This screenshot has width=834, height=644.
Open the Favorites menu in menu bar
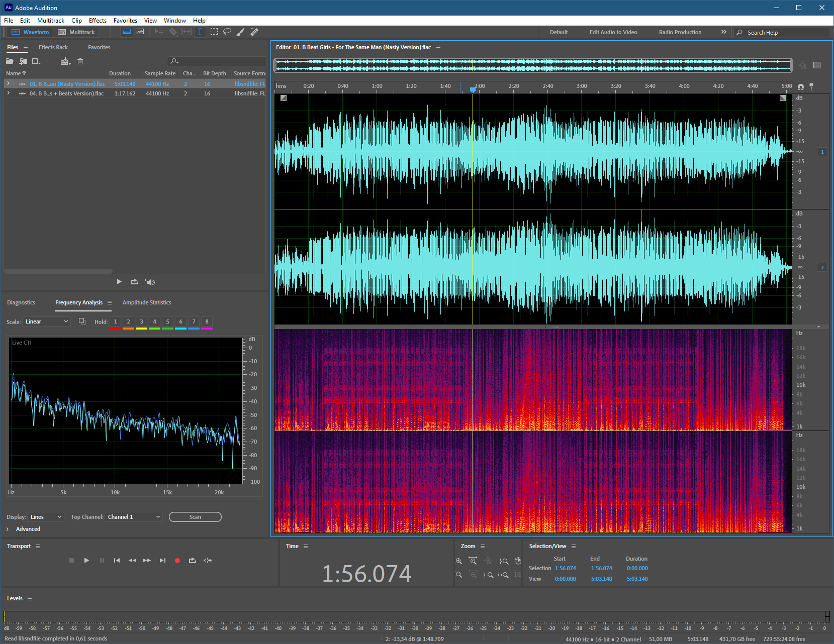pyautogui.click(x=125, y=21)
